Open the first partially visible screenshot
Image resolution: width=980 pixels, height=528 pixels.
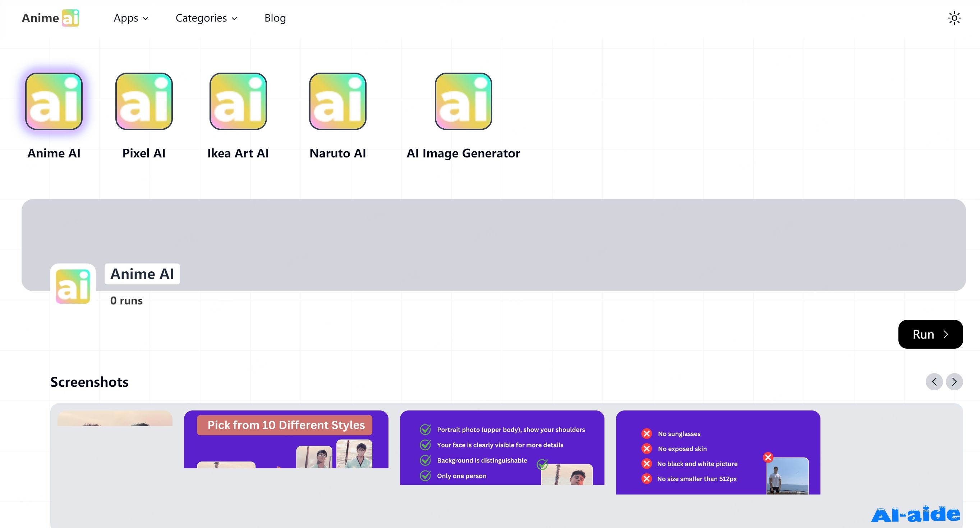pyautogui.click(x=115, y=418)
